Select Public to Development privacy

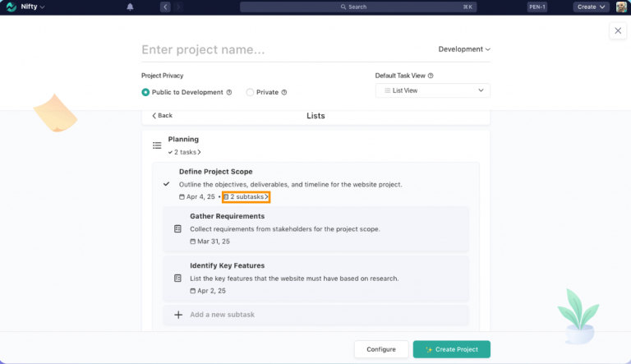145,92
